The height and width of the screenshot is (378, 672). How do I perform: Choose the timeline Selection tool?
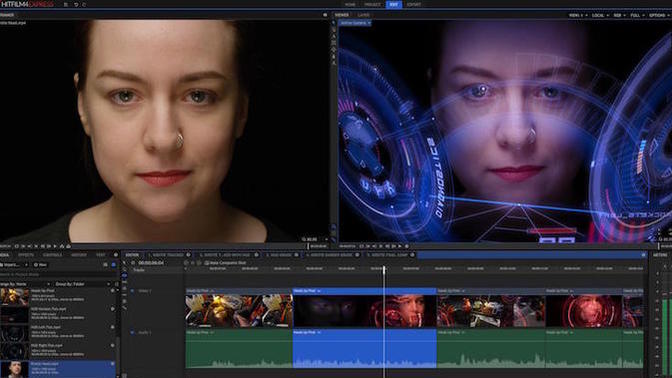pyautogui.click(x=124, y=263)
